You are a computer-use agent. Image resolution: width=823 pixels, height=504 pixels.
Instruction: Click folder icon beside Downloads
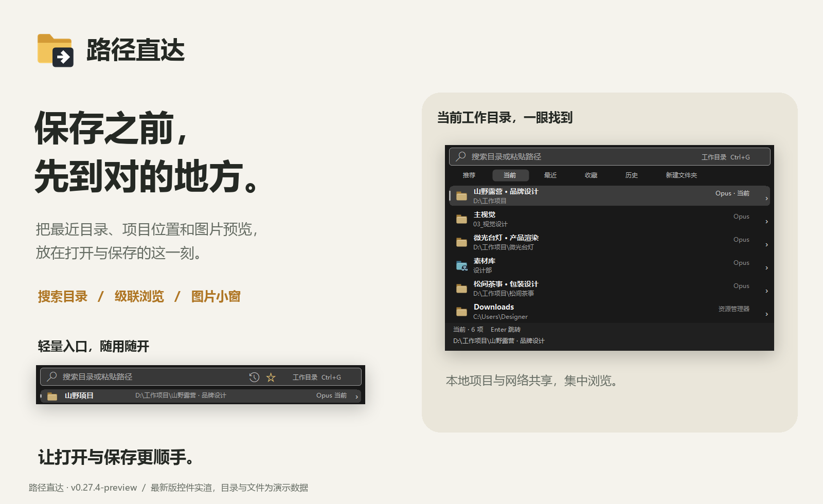pos(461,312)
